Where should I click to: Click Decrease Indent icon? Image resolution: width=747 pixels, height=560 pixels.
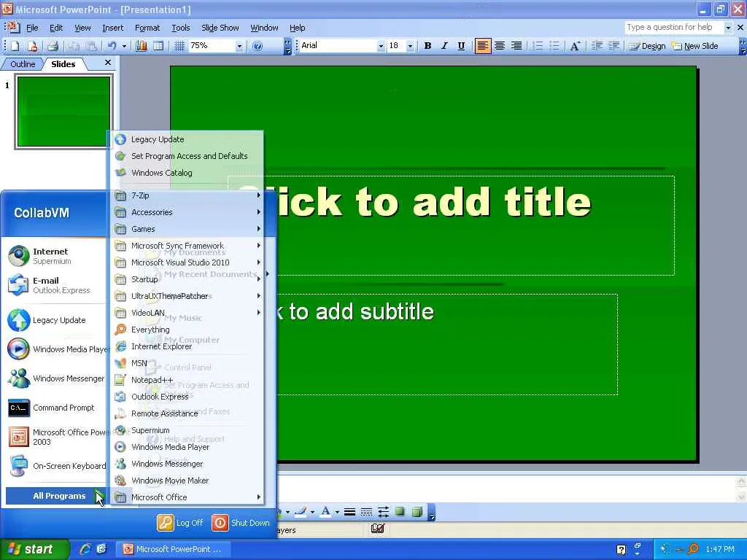(x=597, y=46)
